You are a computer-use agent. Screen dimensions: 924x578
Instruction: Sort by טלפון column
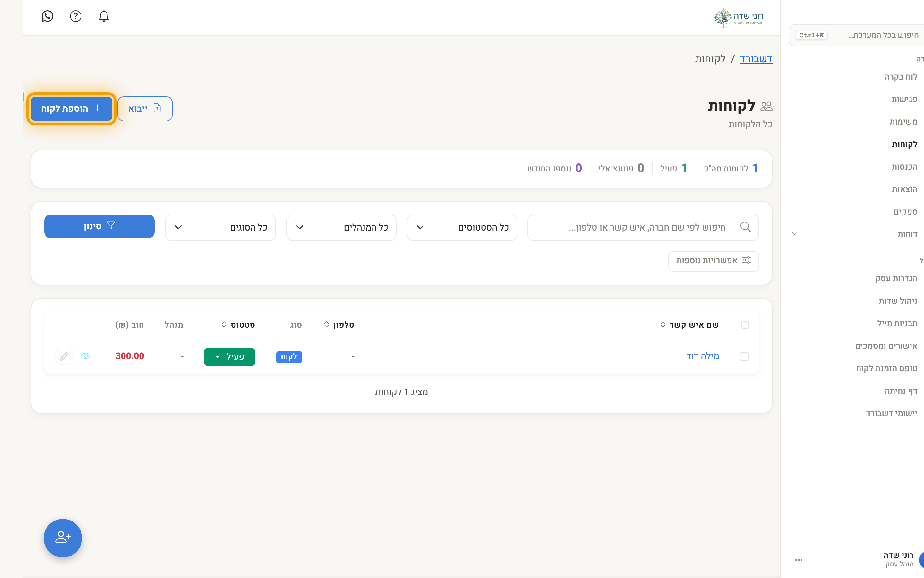click(x=339, y=325)
